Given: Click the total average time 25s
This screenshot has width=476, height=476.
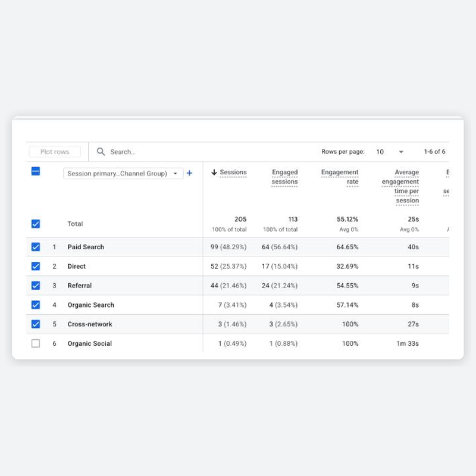Looking at the screenshot, I should pyautogui.click(x=413, y=219).
